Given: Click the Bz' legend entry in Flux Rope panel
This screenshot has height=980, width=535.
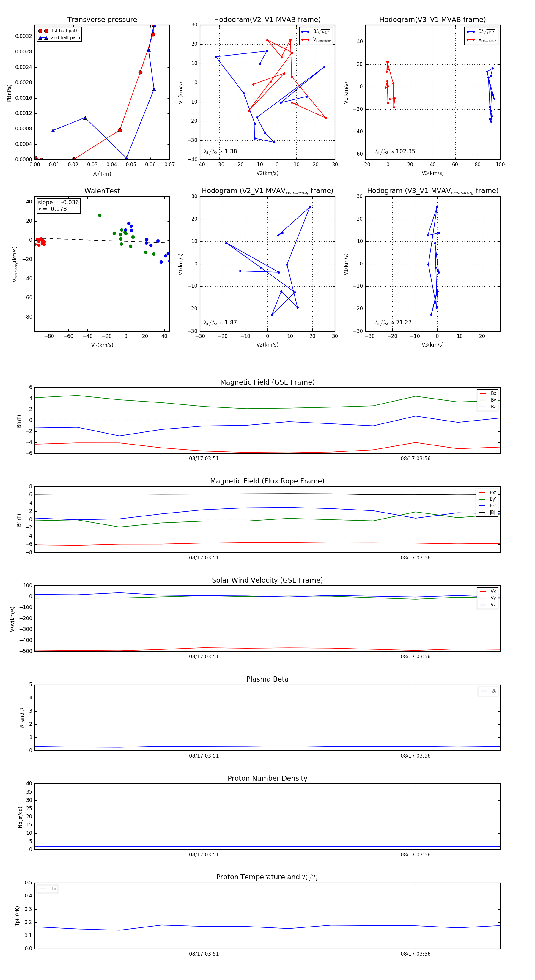Looking at the screenshot, I should click(x=487, y=506).
